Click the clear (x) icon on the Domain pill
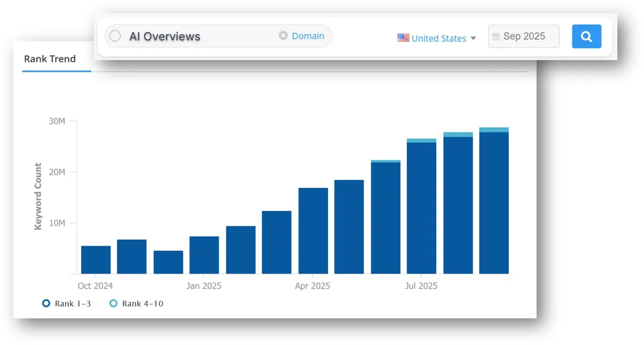Image resolution: width=644 pixels, height=345 pixels. coord(283,35)
